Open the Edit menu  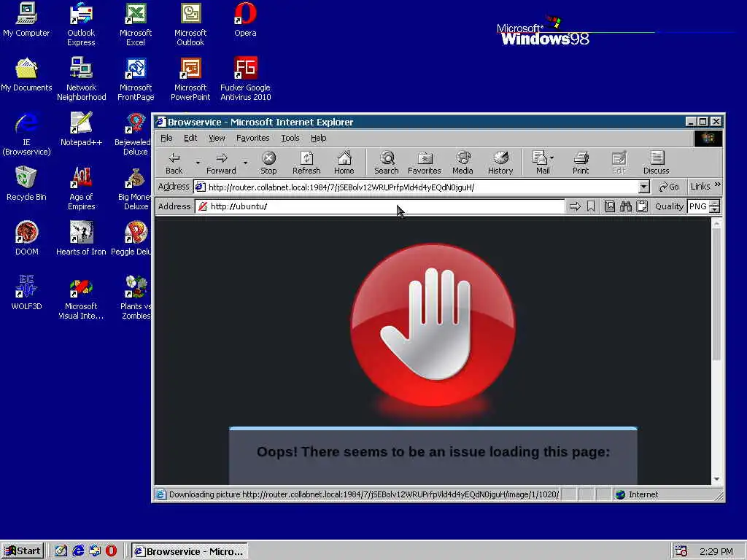(190, 138)
